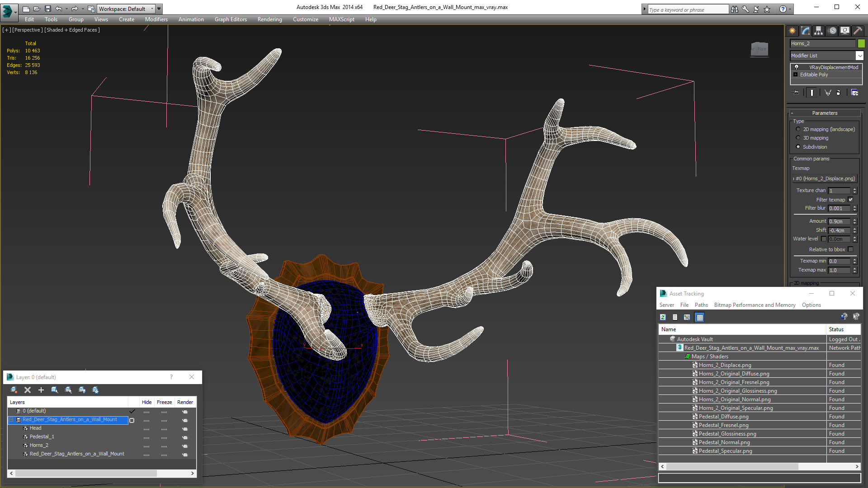
Task: Open the Workspace: Default dropdown
Action: (126, 9)
